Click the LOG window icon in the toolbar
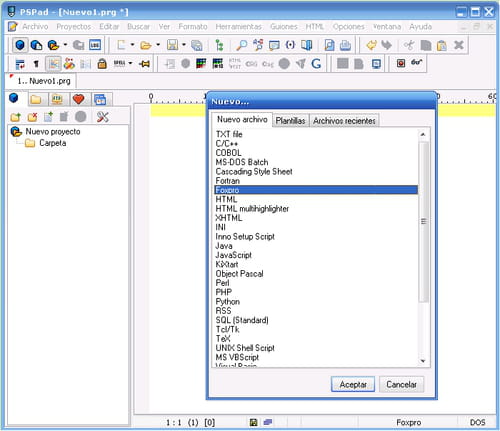This screenshot has width=500, height=431. click(x=95, y=45)
